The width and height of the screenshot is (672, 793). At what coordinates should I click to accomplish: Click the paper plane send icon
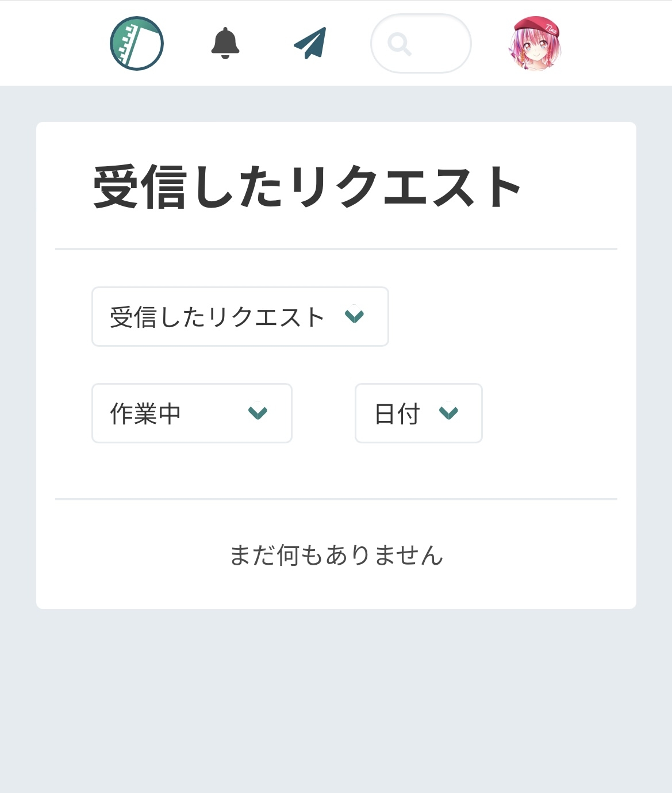pos(310,43)
